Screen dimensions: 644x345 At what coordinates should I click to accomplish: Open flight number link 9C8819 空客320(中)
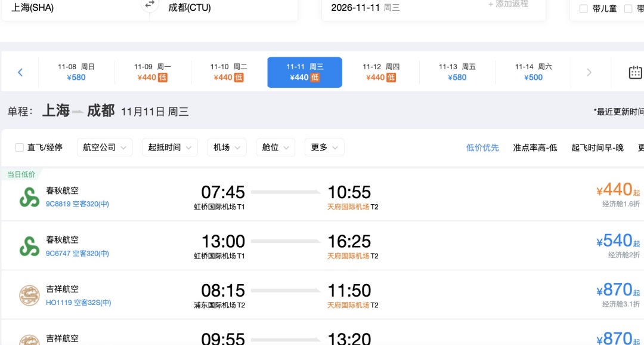[78, 204]
